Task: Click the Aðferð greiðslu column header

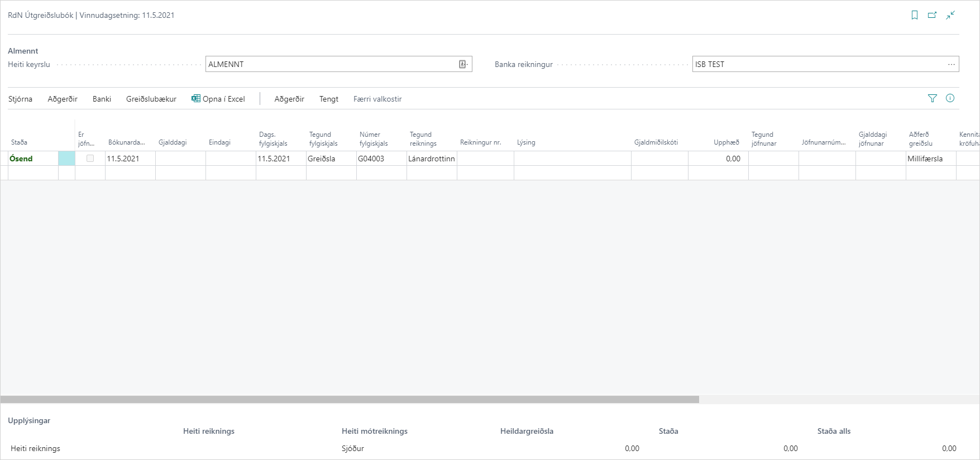Action: pyautogui.click(x=921, y=138)
